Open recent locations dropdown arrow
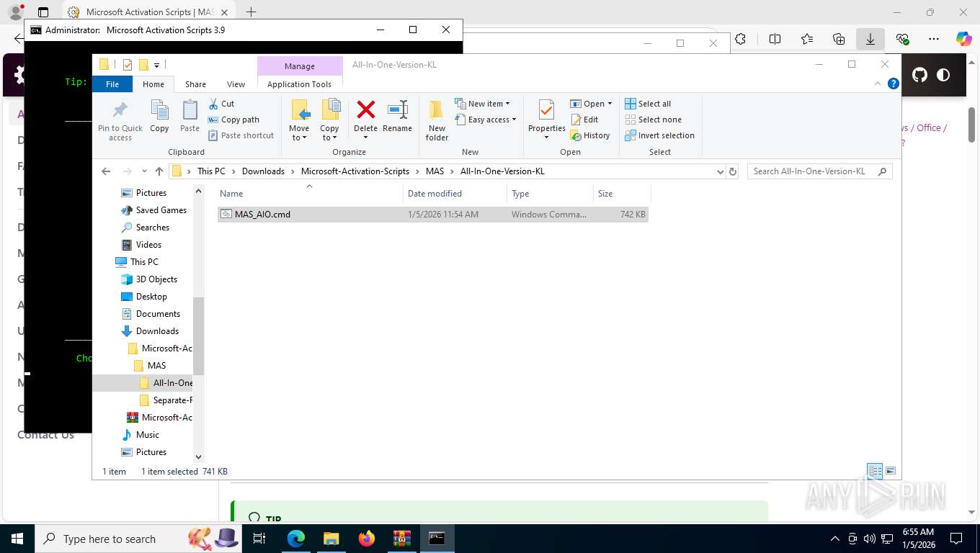Viewport: 980px width, 553px height. click(144, 171)
